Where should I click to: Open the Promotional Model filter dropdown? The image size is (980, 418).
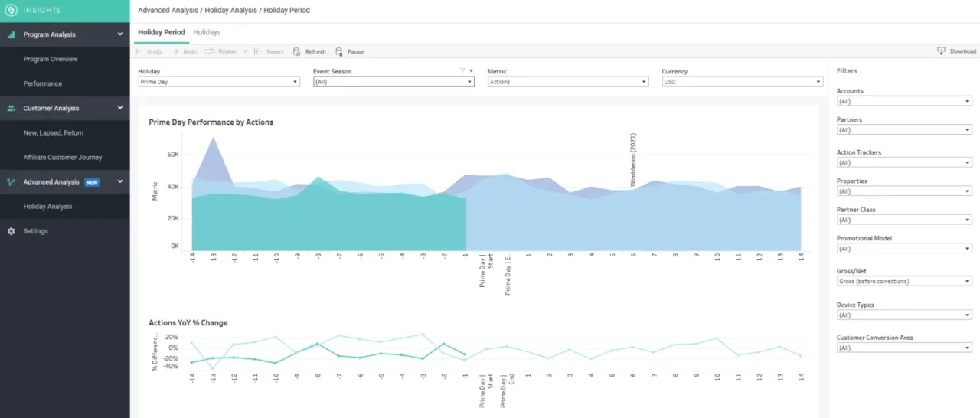tap(904, 249)
